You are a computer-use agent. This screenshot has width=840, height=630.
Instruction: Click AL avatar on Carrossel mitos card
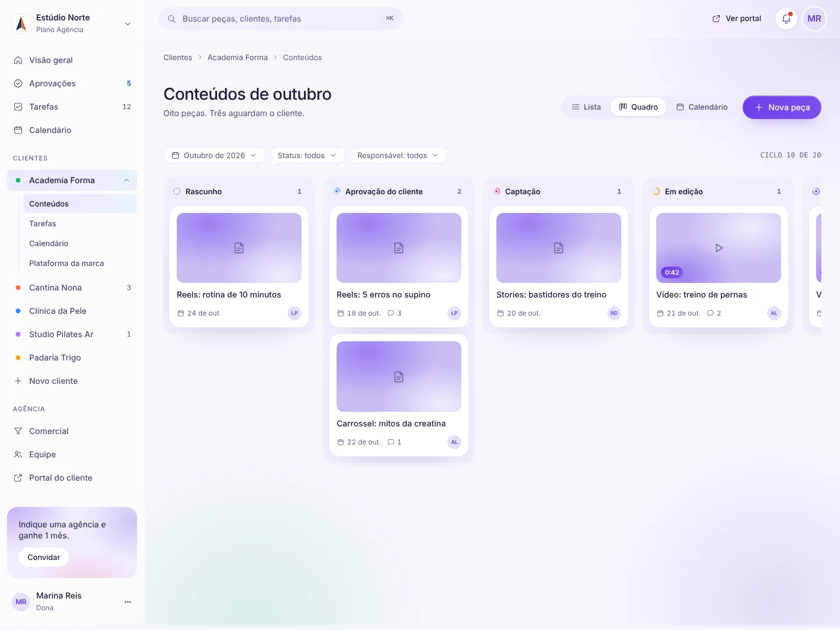tap(454, 442)
